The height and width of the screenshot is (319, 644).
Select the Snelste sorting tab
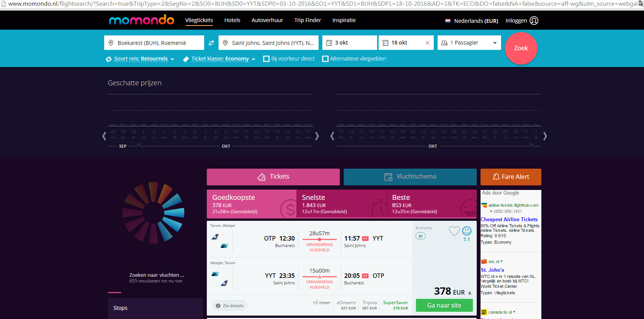click(342, 204)
